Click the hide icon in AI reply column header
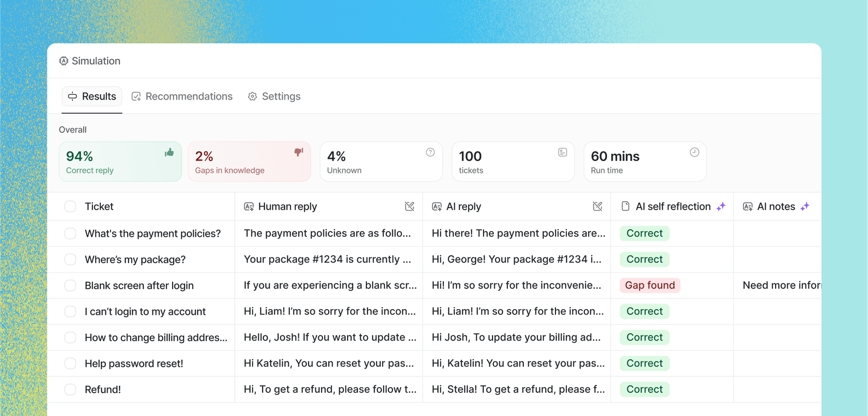Viewport: 868px width, 416px height. coord(597,206)
